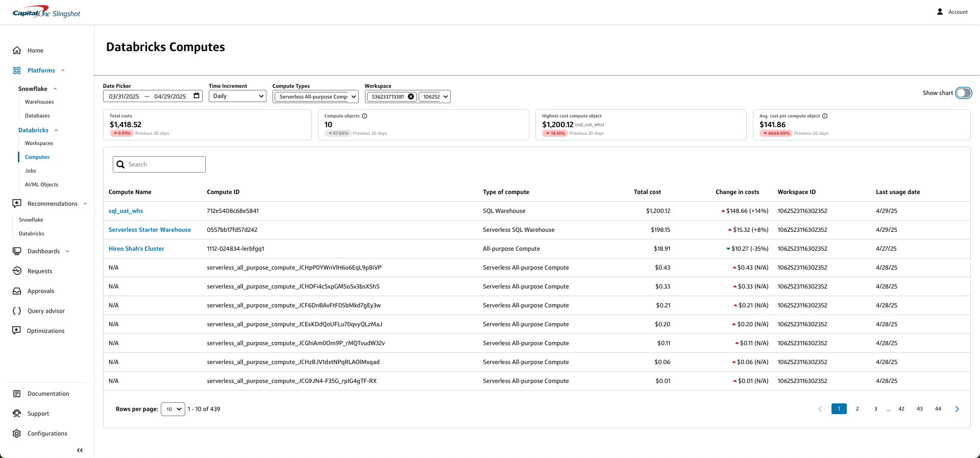Remove workspace chip 536233713381
The height and width of the screenshot is (458, 980).
(x=411, y=97)
